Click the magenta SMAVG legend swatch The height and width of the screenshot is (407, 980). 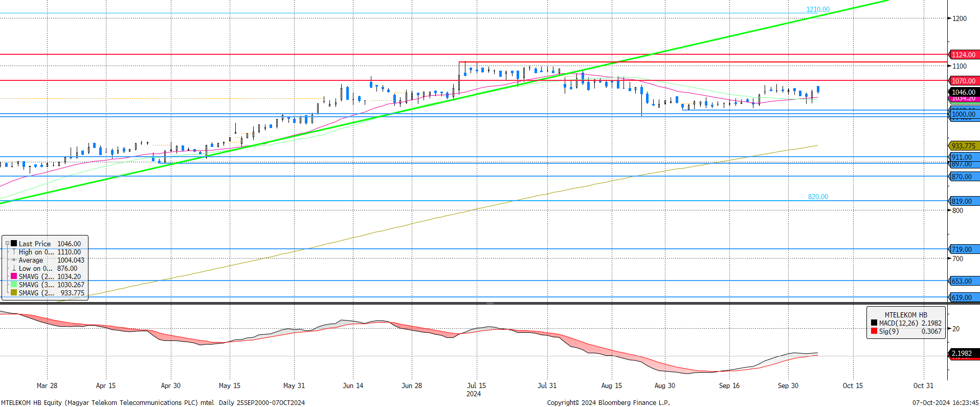click(14, 276)
